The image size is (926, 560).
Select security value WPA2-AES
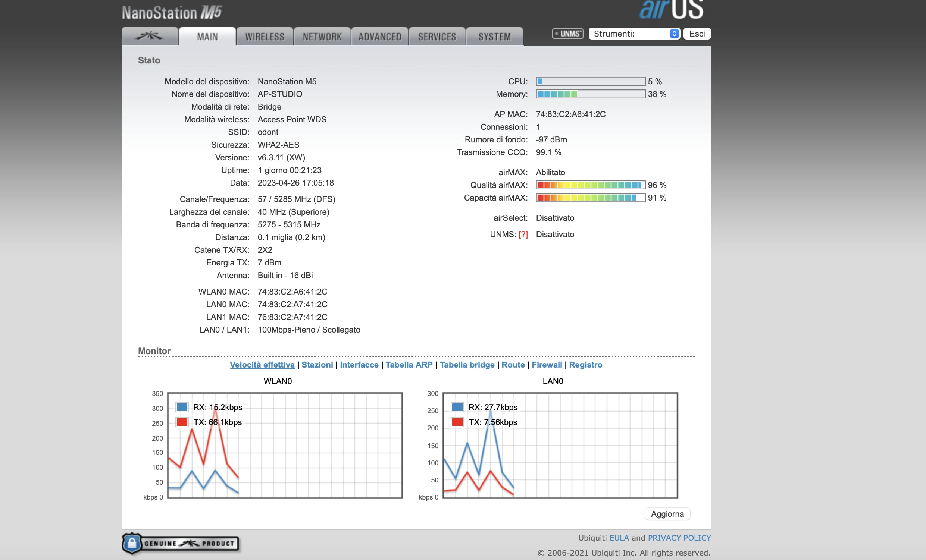[x=278, y=145]
